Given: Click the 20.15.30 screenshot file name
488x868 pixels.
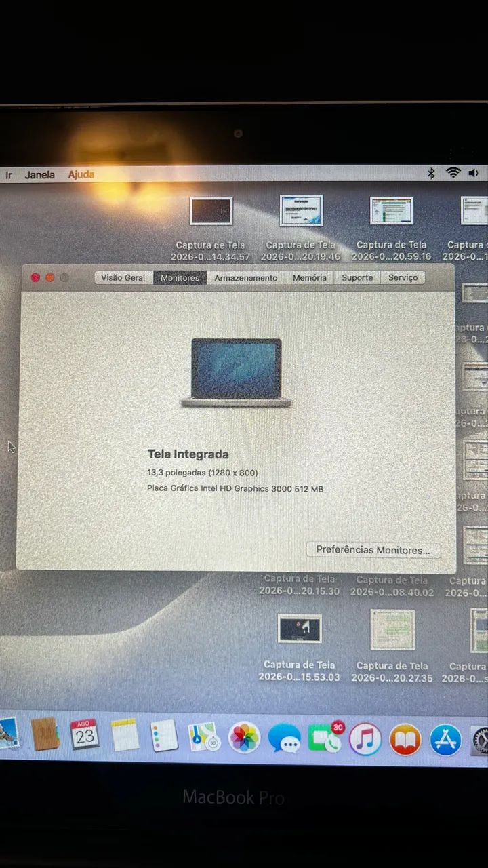Looking at the screenshot, I should (x=299, y=585).
